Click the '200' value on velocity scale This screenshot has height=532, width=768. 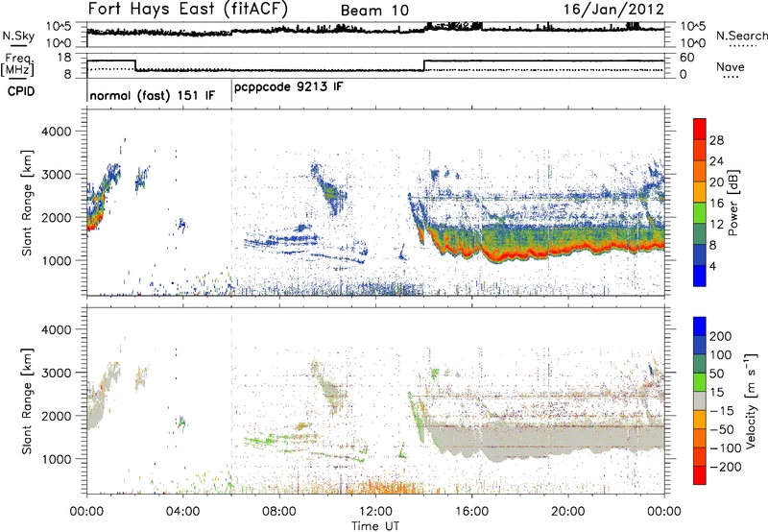point(721,336)
